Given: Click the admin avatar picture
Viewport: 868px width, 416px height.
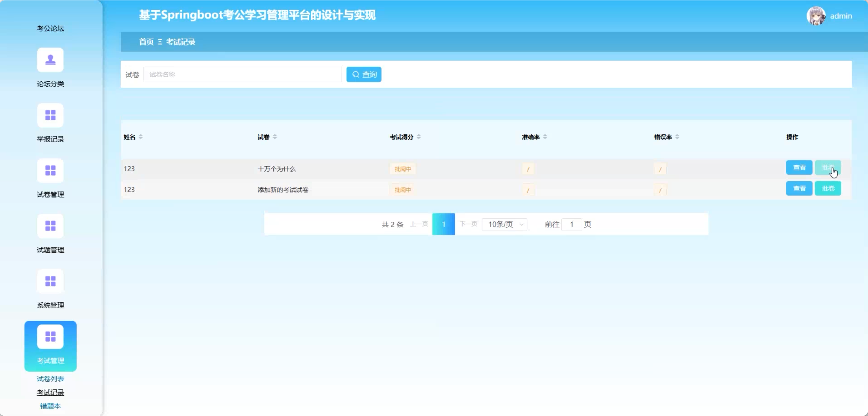Looking at the screenshot, I should 816,16.
